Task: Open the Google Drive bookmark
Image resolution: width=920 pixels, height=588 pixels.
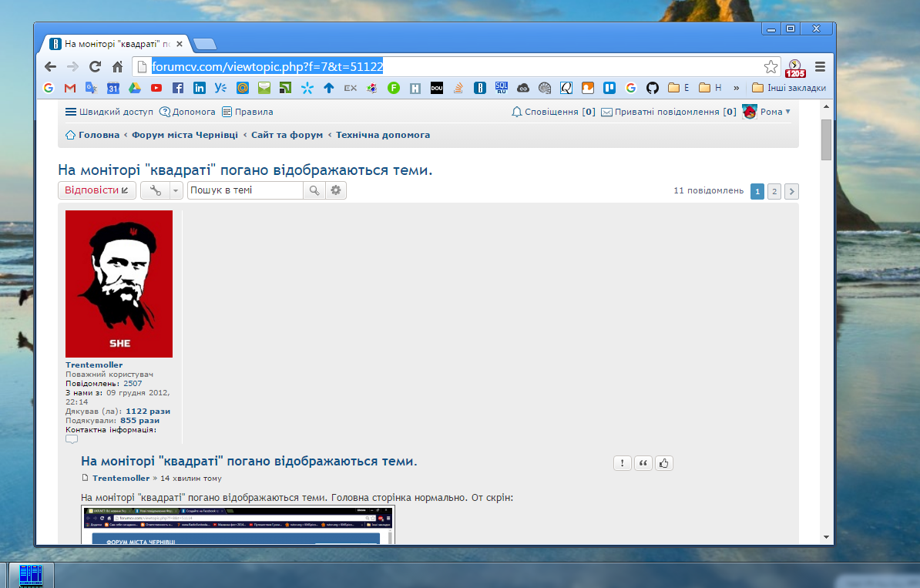Action: click(x=134, y=88)
